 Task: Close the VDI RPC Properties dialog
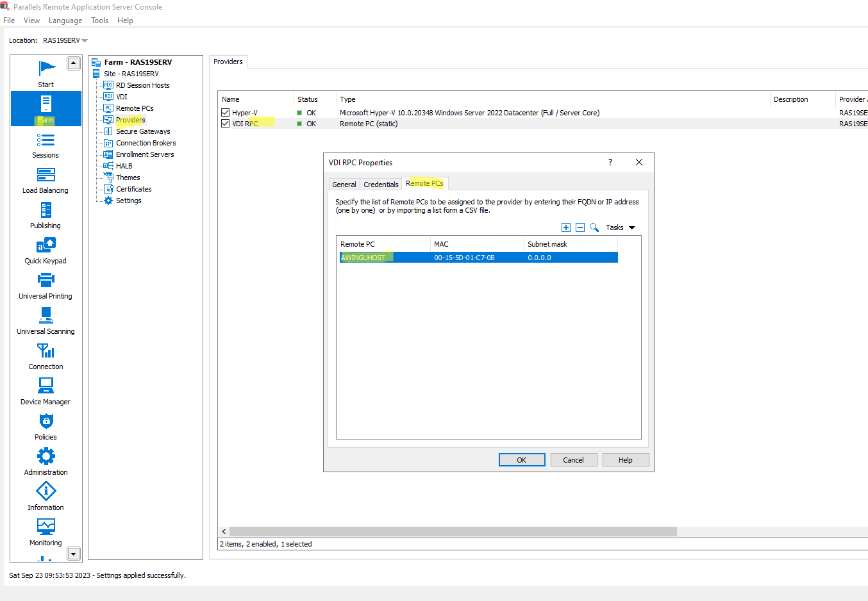click(x=639, y=162)
